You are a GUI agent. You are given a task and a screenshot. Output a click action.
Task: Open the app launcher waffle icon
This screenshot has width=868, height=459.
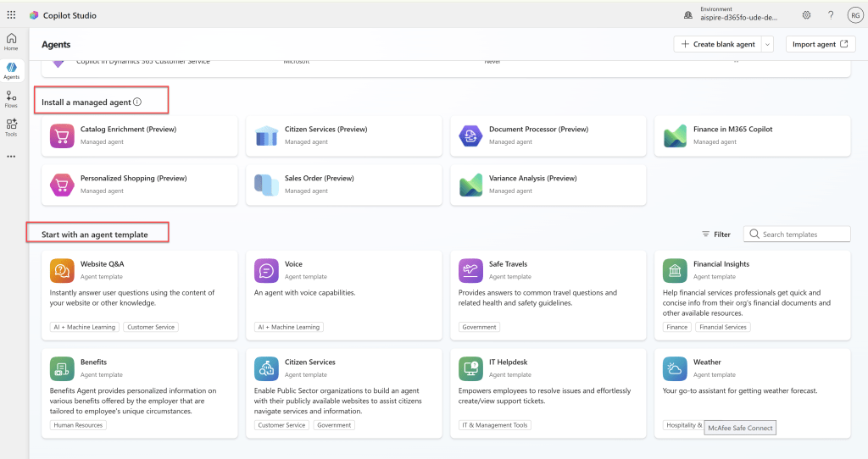click(x=11, y=15)
